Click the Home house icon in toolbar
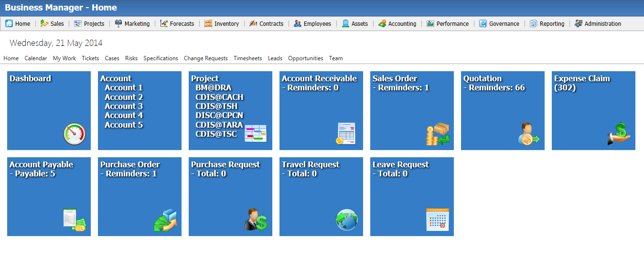 pyautogui.click(x=9, y=23)
